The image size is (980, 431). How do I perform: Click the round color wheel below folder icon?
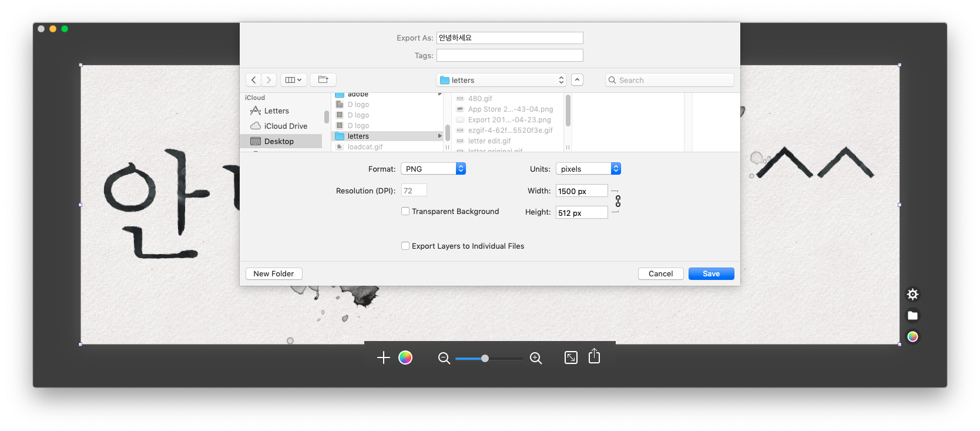[912, 337]
